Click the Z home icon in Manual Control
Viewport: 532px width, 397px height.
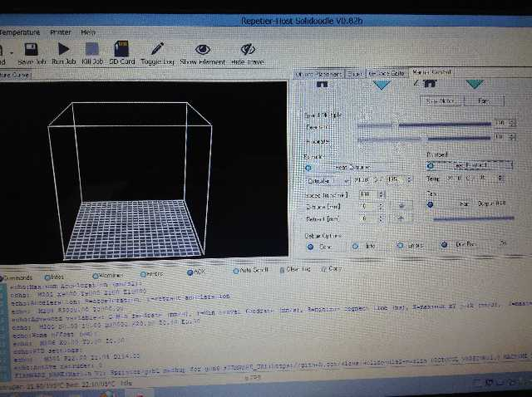pyautogui.click(x=428, y=84)
